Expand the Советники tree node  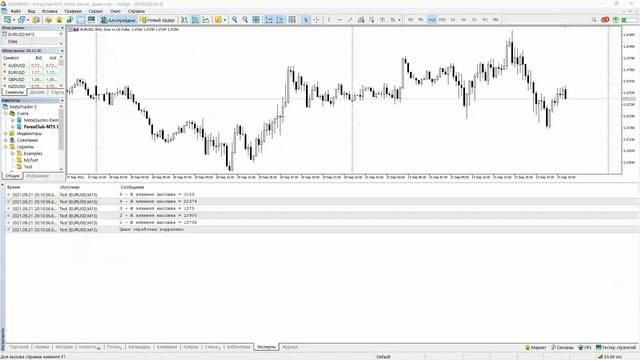[x=6, y=140]
